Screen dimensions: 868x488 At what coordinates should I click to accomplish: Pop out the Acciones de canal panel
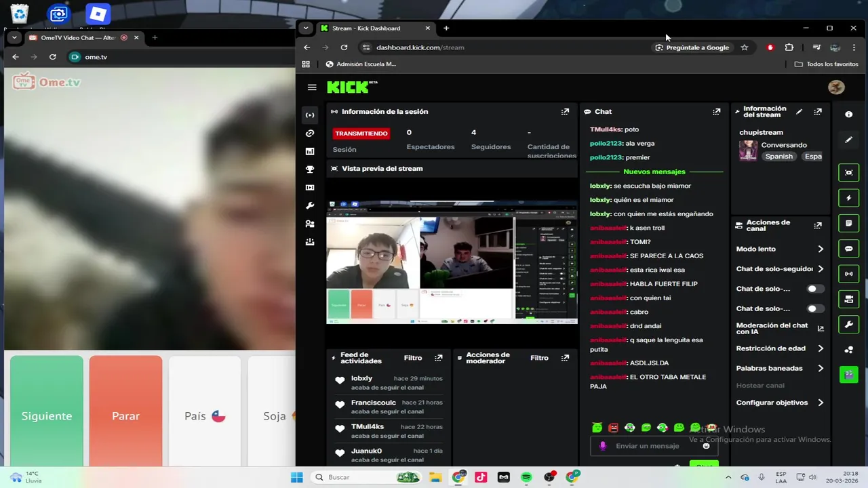(x=818, y=226)
